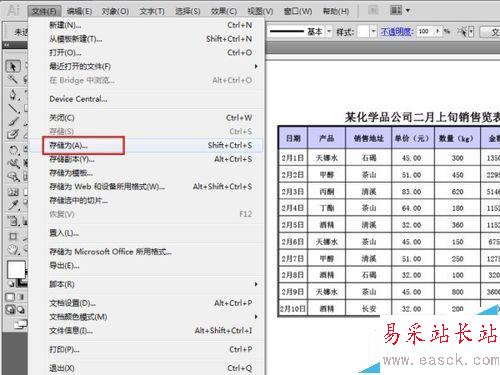This screenshot has height=375, width=500.
Task: Select the Rotate tool
Action: [x=13, y=150]
